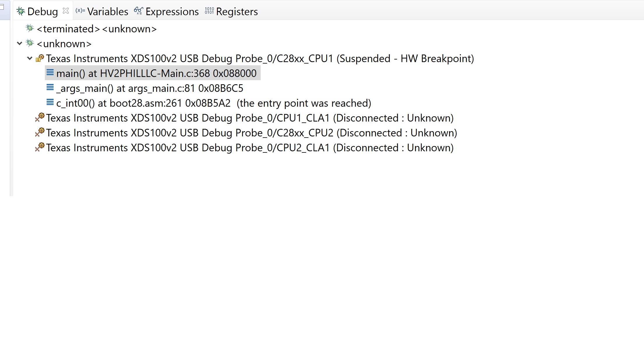Image resolution: width=644 pixels, height=355 pixels.
Task: Click the c_int00() stack frame icon
Action: pyautogui.click(x=50, y=103)
